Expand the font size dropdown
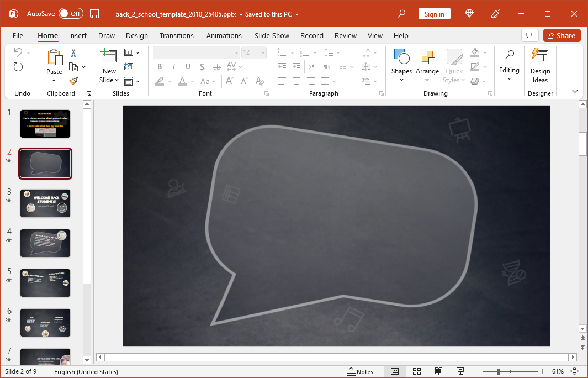Viewport: 588px width, 378px height. point(262,53)
